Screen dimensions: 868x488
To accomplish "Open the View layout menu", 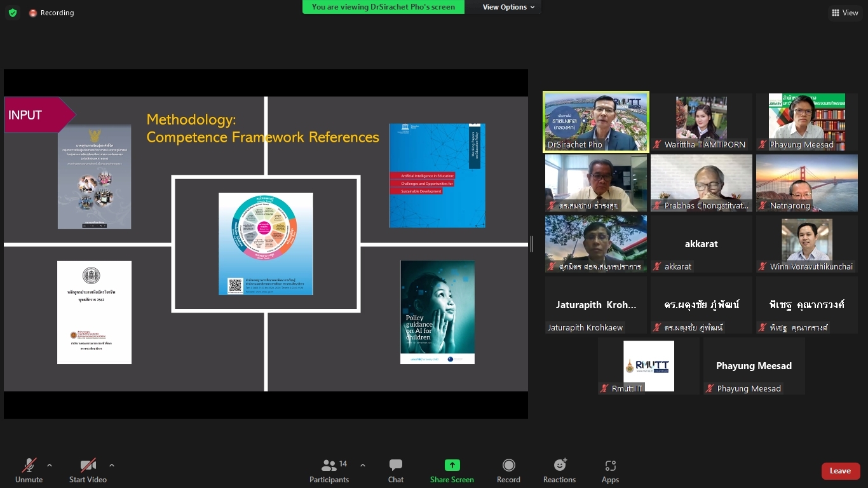I will click(x=844, y=13).
